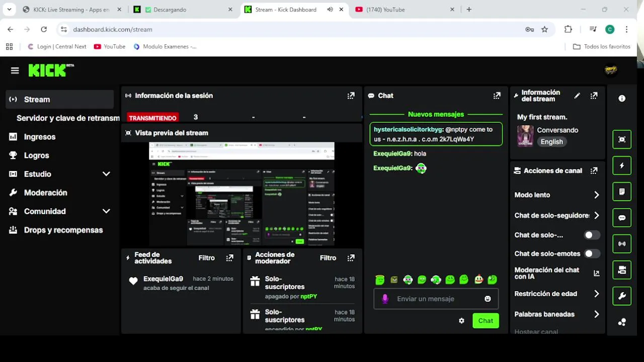Screen dimensions: 644x362
Task: Pop out the Información del stream panel
Action: 594,96
